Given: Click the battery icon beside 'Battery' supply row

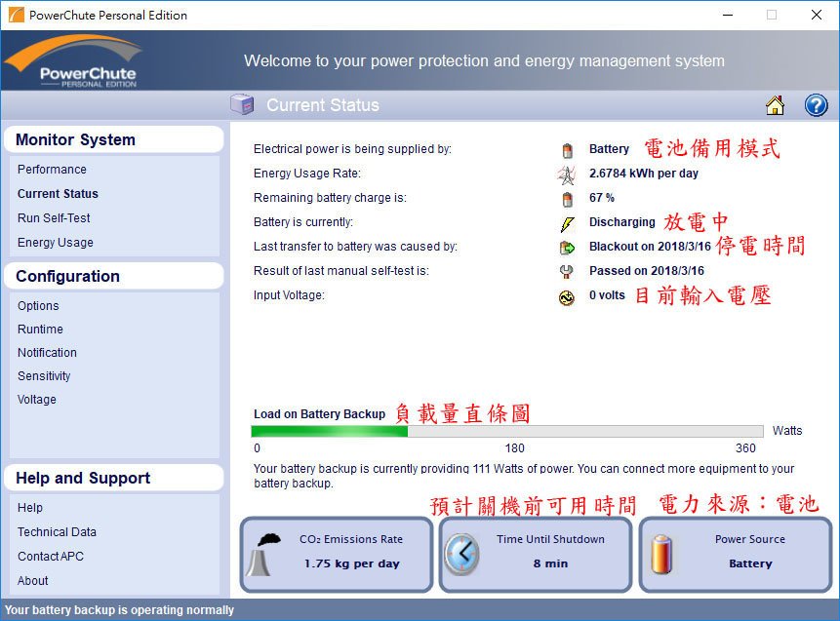Looking at the screenshot, I should tap(568, 150).
